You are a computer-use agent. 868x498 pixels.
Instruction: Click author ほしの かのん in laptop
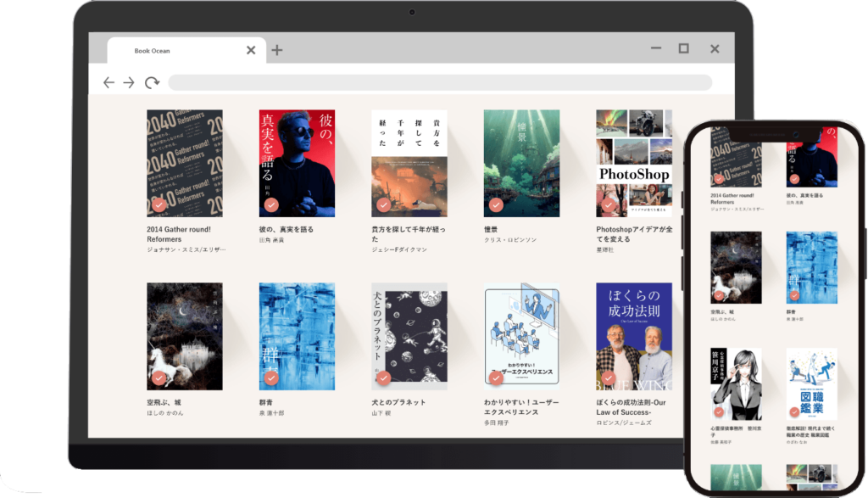(165, 413)
